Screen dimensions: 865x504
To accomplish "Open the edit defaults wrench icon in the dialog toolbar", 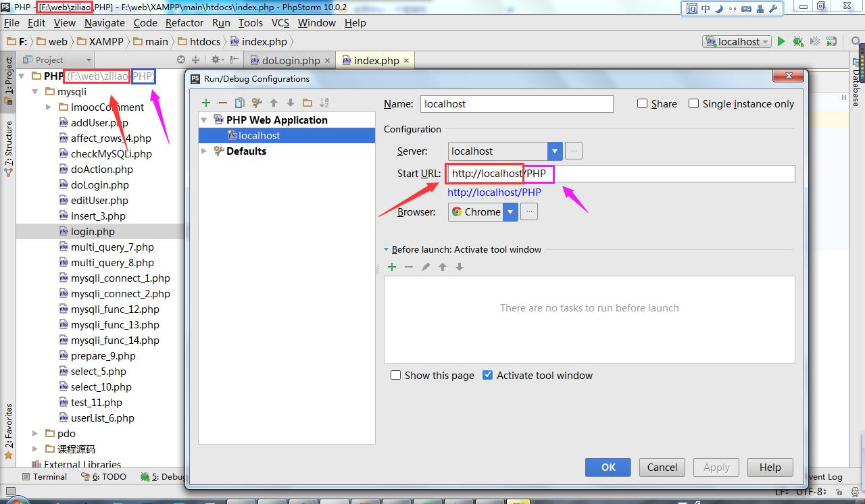I will pos(257,103).
